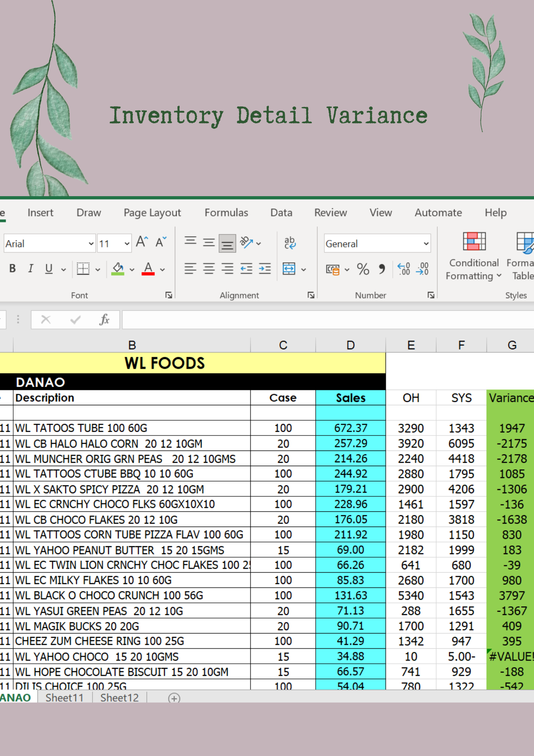The image size is (534, 756).
Task: Select the WL FOODS title cell
Action: pos(193,363)
